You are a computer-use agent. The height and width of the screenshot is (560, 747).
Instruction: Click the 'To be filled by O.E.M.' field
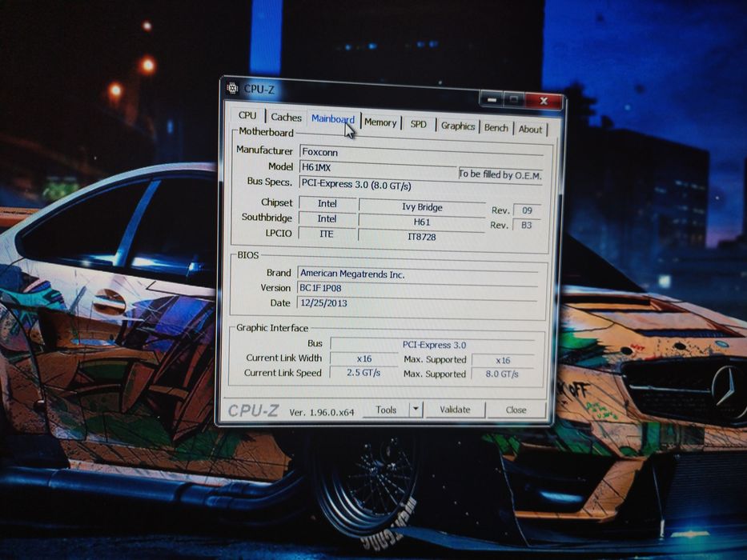[x=500, y=174]
